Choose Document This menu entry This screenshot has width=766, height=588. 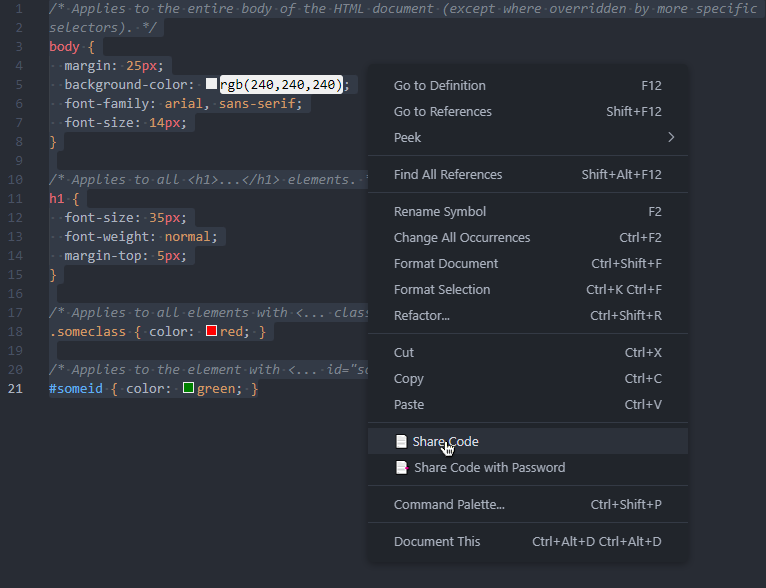click(x=437, y=541)
